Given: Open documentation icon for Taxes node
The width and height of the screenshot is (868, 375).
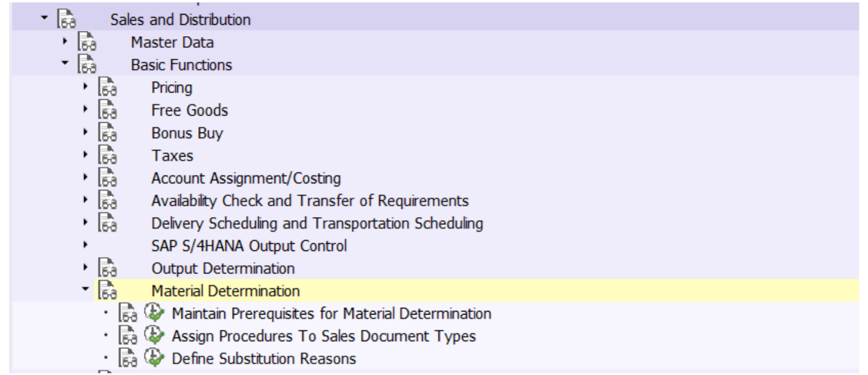Looking at the screenshot, I should (x=107, y=156).
